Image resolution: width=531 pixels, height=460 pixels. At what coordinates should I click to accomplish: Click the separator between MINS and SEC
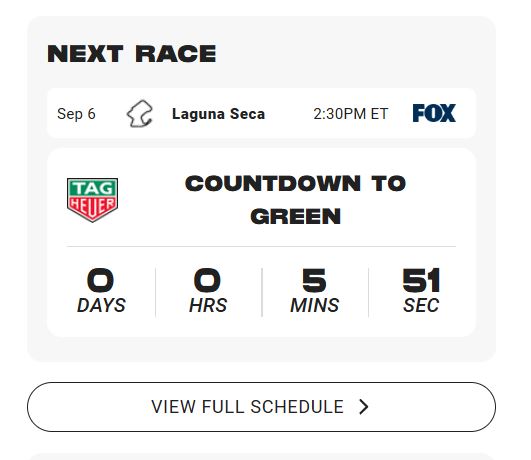coord(368,292)
